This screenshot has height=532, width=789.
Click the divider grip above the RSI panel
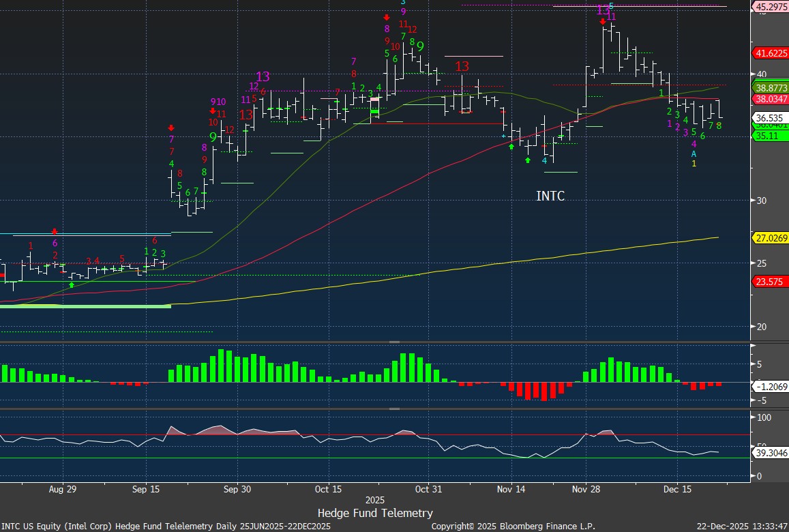(394, 409)
